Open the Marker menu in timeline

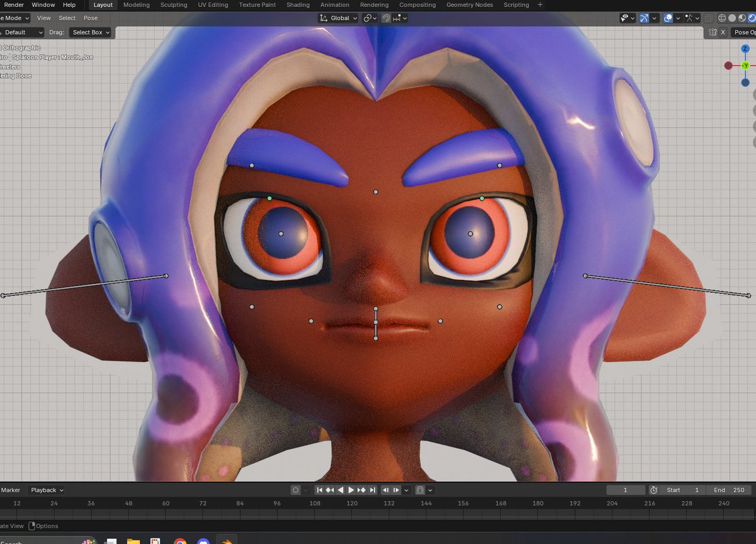(10, 490)
